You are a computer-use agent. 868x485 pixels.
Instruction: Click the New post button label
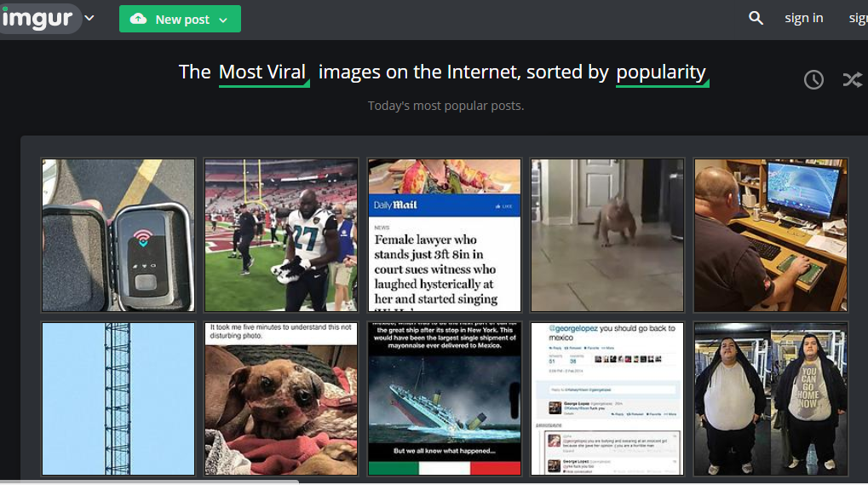[x=182, y=20]
